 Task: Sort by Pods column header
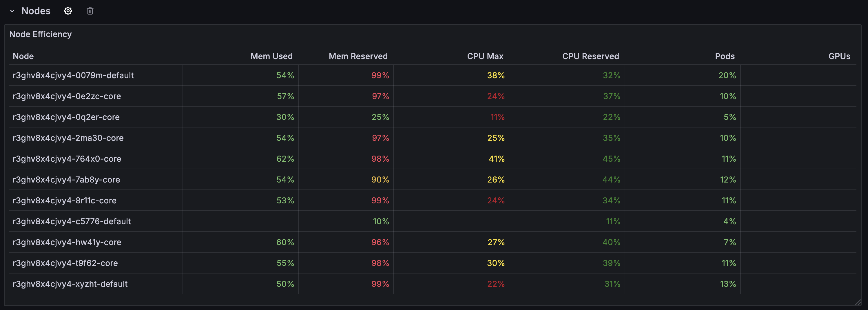(725, 56)
